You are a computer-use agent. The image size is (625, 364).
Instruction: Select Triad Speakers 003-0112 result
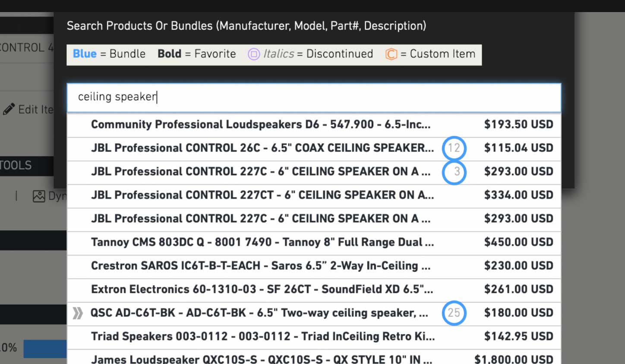coord(314,337)
